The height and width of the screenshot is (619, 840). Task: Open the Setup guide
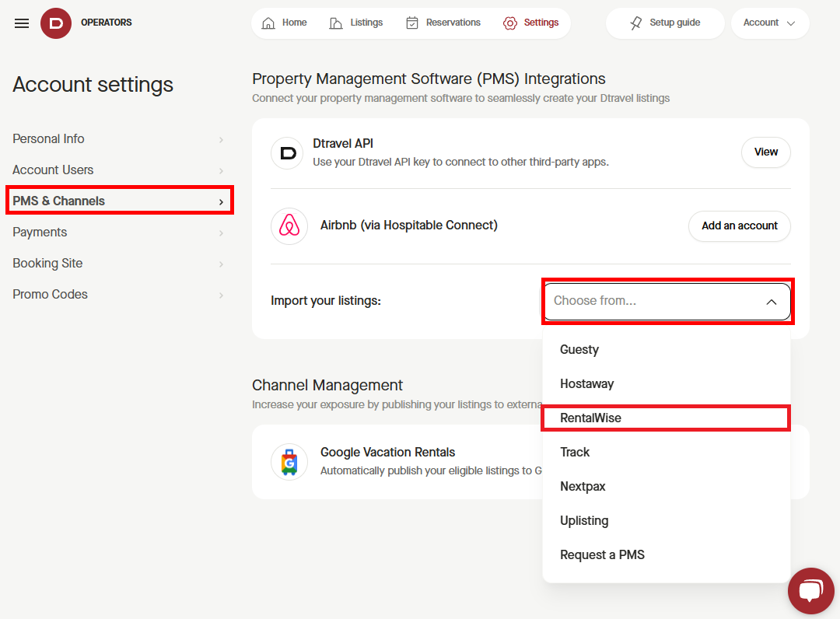tap(665, 23)
